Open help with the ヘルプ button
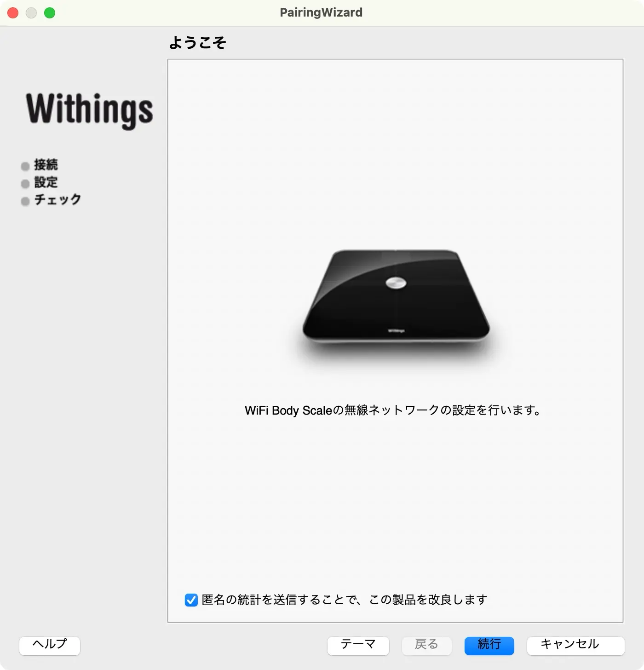Image resolution: width=644 pixels, height=670 pixels. tap(50, 645)
